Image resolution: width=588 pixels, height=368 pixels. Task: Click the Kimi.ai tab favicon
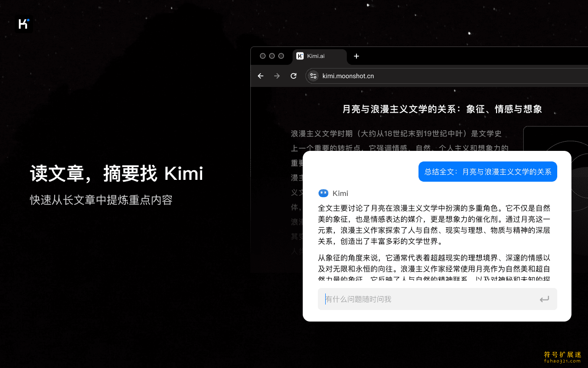(x=300, y=56)
